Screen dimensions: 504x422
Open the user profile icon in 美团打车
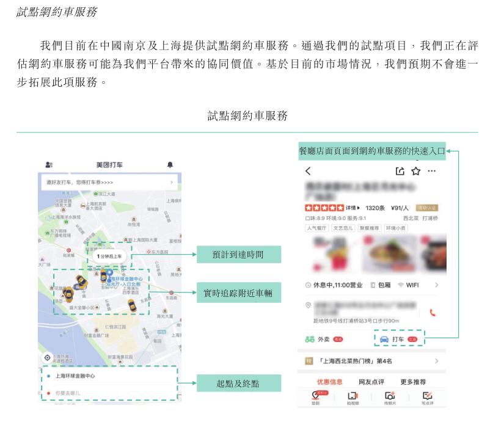tap(49, 165)
